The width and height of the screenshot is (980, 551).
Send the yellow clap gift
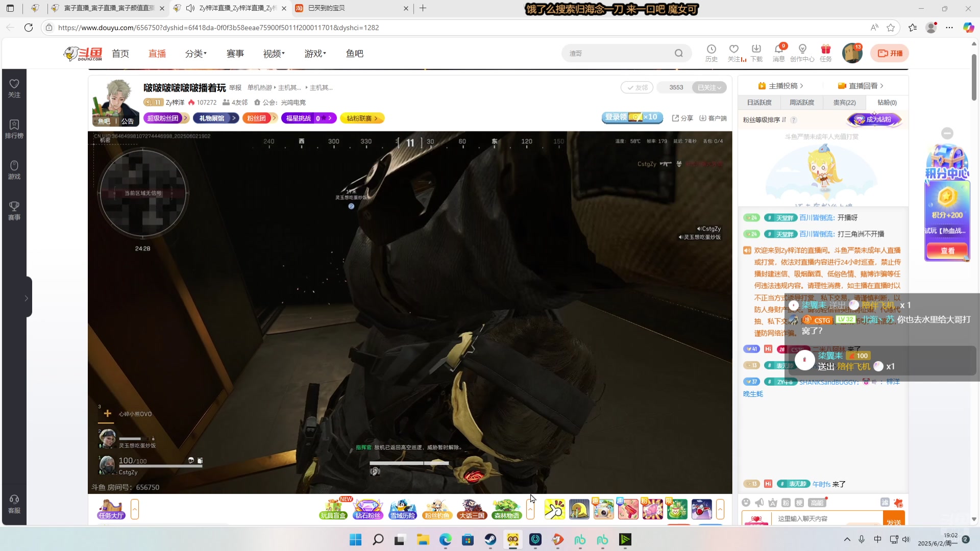(x=554, y=509)
